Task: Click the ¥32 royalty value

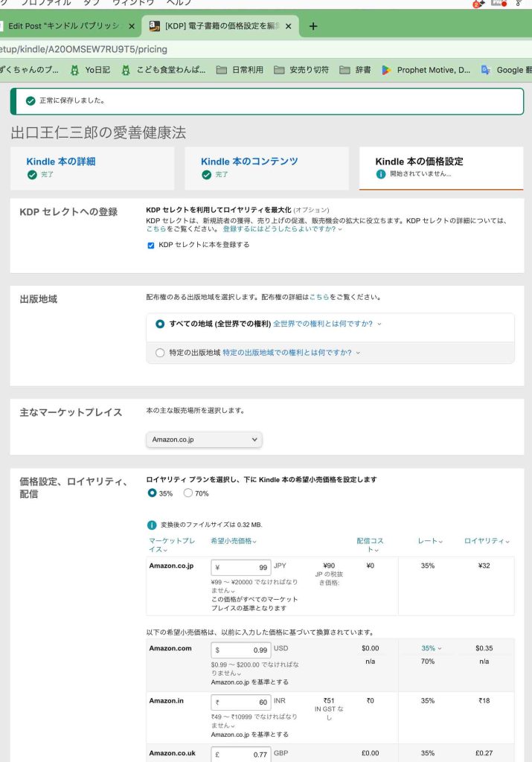Action: (484, 566)
